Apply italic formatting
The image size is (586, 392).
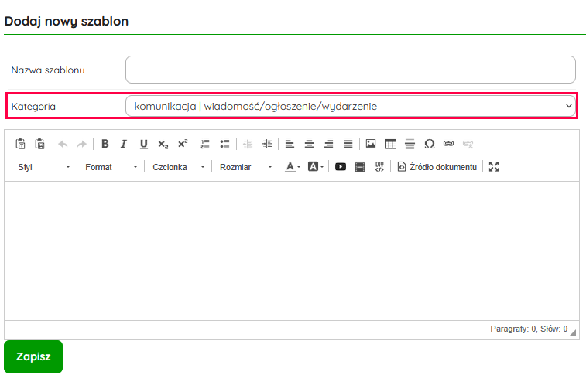pyautogui.click(x=124, y=144)
